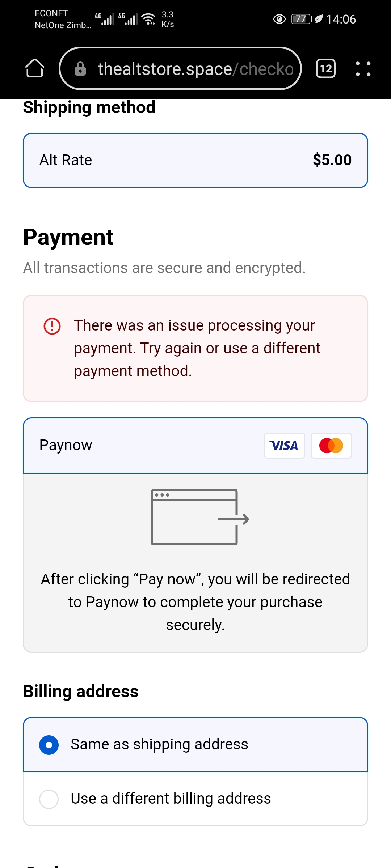The image size is (391, 868).
Task: Select the Paynow payment option
Action: [66, 445]
